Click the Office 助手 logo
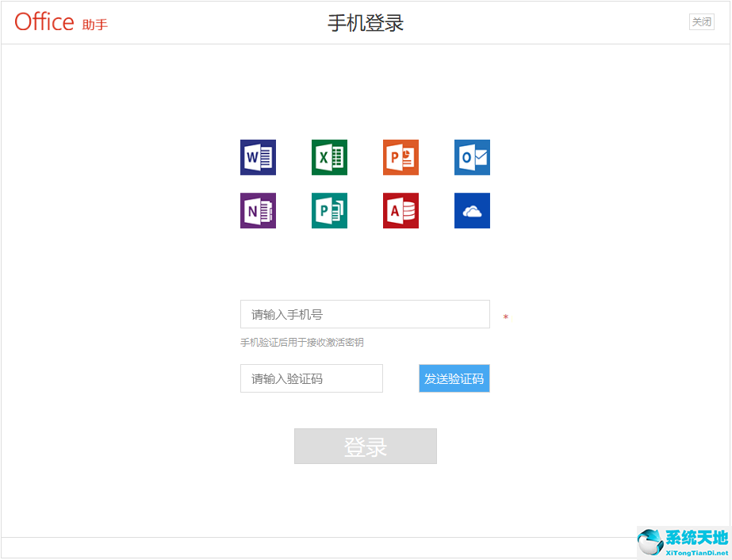Screen dimensions: 732x560 tap(61, 22)
